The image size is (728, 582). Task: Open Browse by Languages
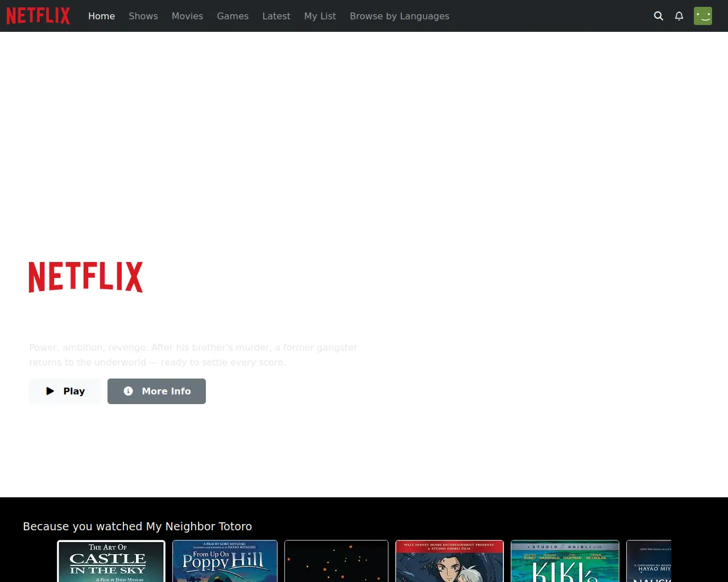[x=399, y=16]
